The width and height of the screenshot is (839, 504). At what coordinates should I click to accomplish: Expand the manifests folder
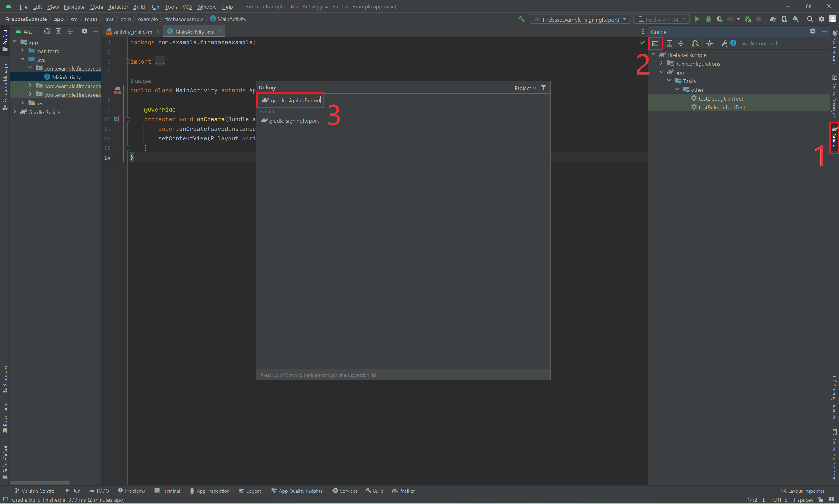click(22, 51)
